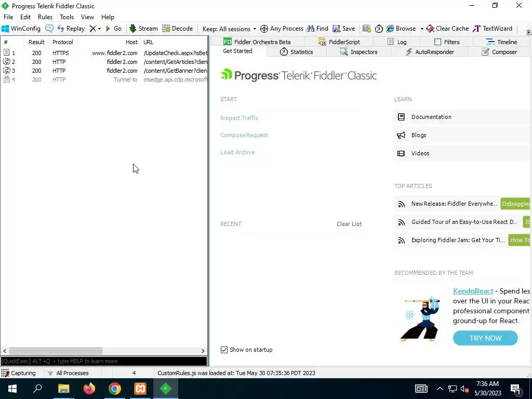532x399 pixels.
Task: Toggle Capturing in the status bar
Action: (19, 373)
